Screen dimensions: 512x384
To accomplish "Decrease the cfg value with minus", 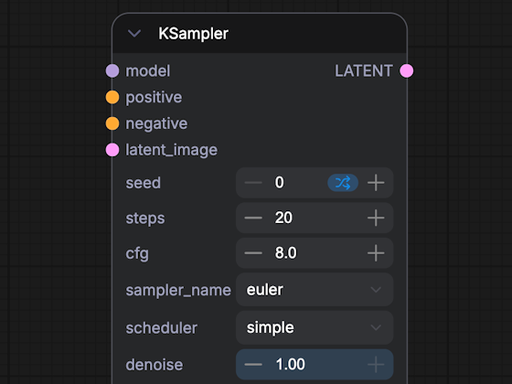I will click(x=253, y=253).
